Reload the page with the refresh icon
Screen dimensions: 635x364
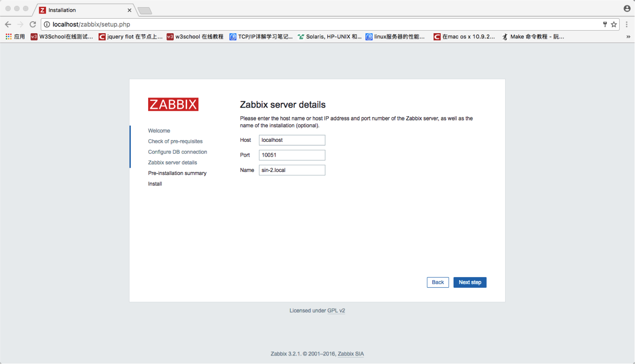[x=33, y=24]
